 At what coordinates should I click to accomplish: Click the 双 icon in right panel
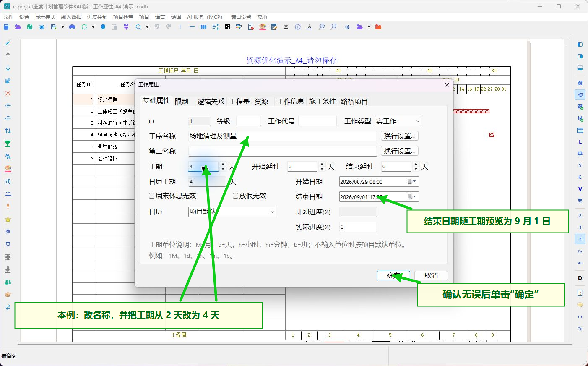pos(580,83)
